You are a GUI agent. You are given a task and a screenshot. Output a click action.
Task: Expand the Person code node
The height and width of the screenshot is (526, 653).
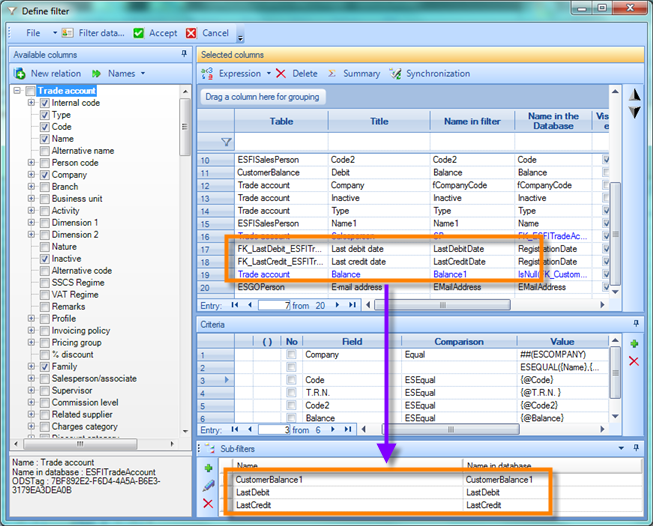(31, 162)
